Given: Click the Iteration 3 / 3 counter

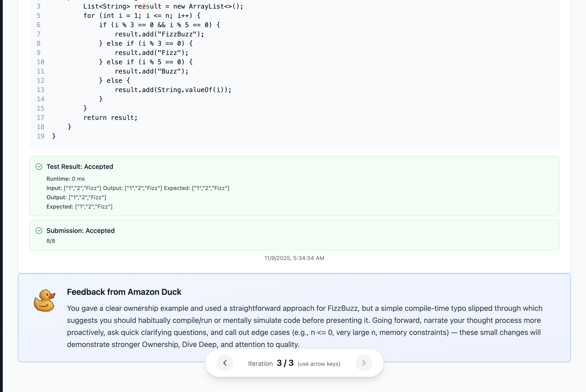Looking at the screenshot, I should [285, 363].
